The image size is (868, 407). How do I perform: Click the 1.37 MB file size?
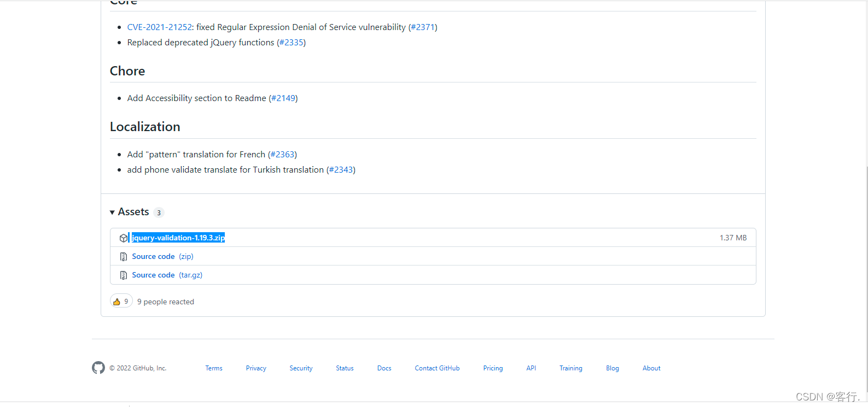click(x=733, y=238)
